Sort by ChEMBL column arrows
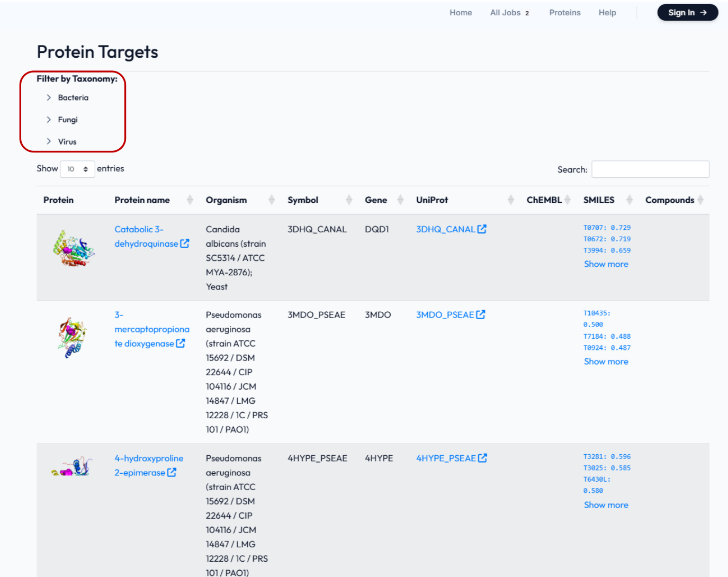The width and height of the screenshot is (728, 577). click(568, 200)
